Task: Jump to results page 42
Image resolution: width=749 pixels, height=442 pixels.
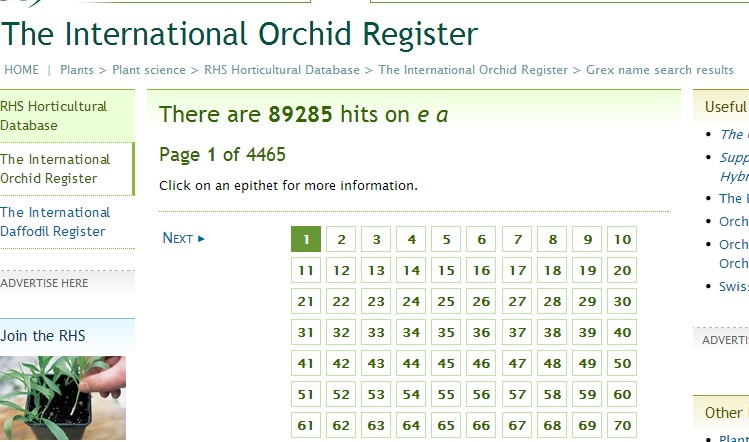Action: click(341, 363)
